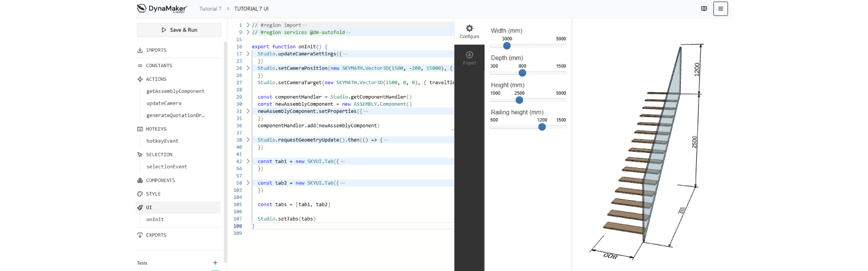The image size is (868, 271).
Task: Click the Width slider handle
Action: click(x=507, y=46)
